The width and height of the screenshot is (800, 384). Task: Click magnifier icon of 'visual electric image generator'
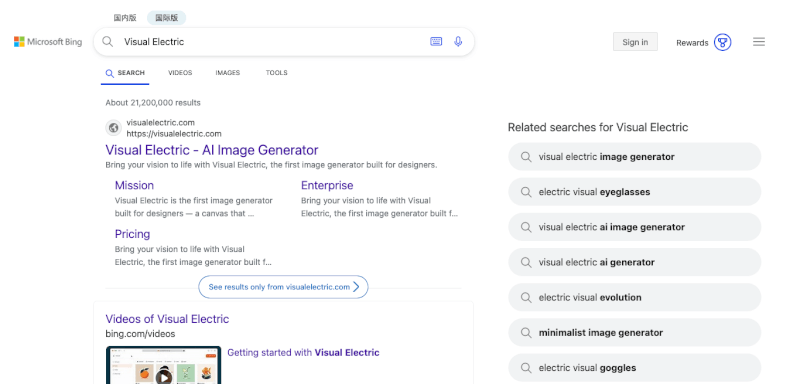[x=526, y=157]
